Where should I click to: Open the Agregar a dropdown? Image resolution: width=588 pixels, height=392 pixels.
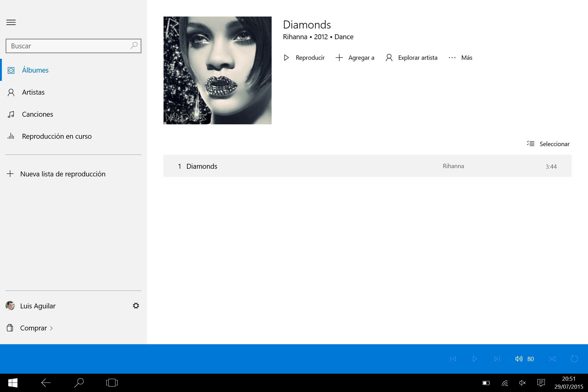click(x=355, y=58)
